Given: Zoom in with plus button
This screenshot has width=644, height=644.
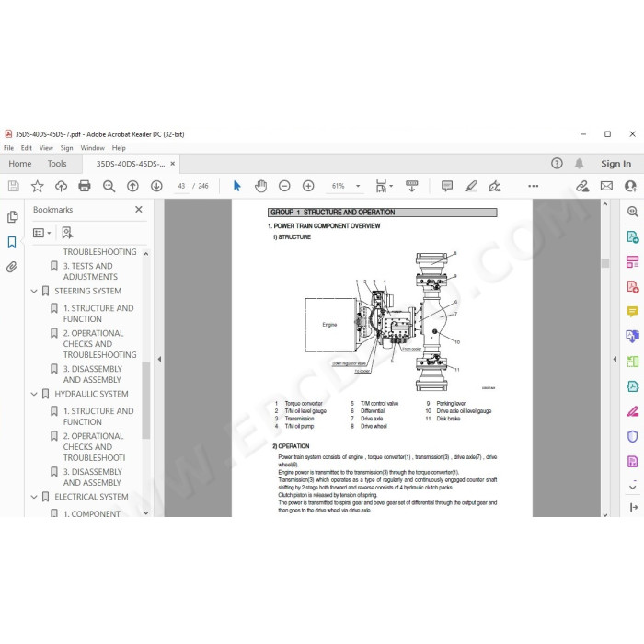Looking at the screenshot, I should (308, 186).
